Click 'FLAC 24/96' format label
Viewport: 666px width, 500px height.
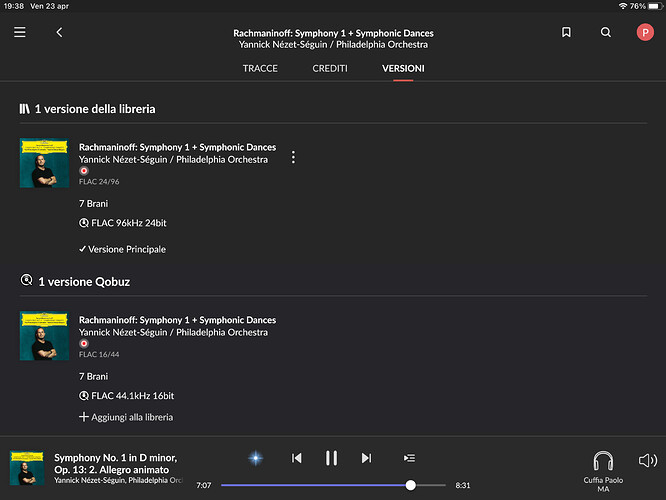point(99,182)
